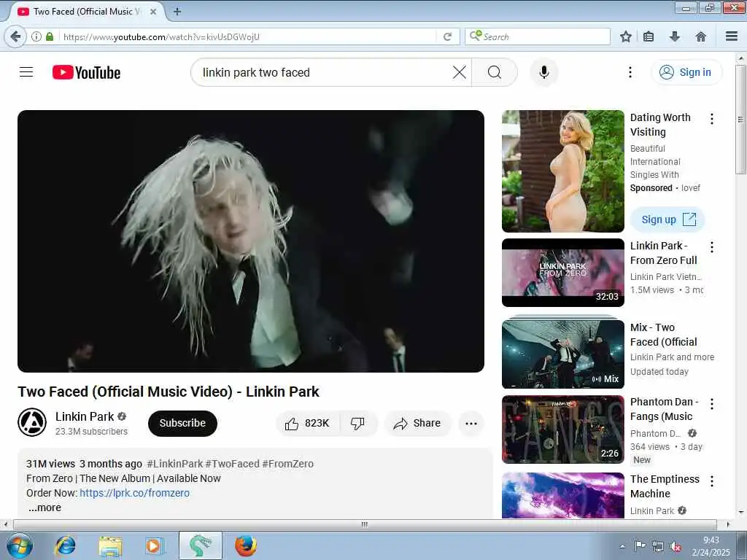
Task: Show site info circle icon
Action: pyautogui.click(x=36, y=36)
